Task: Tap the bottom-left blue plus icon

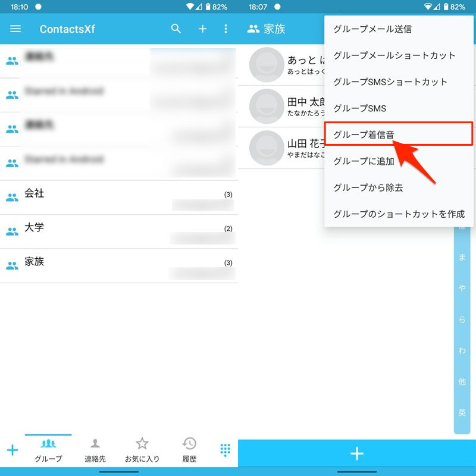Action: coord(12,450)
